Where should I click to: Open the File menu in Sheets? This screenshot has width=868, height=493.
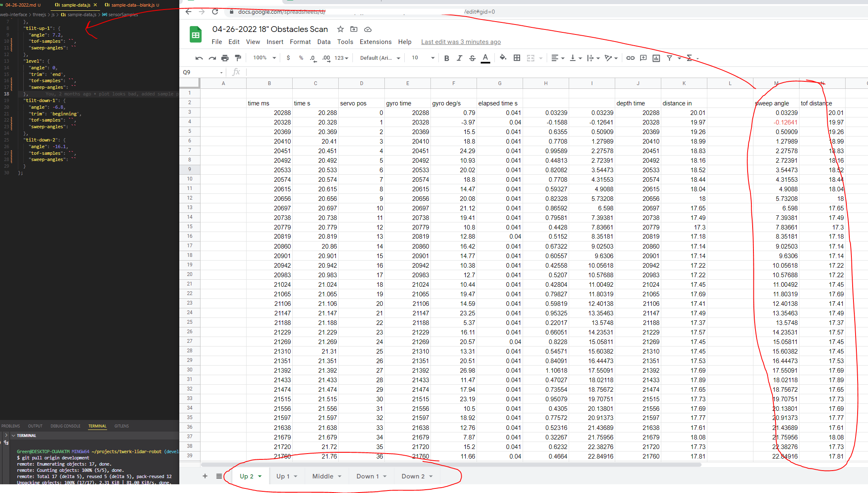pos(217,42)
